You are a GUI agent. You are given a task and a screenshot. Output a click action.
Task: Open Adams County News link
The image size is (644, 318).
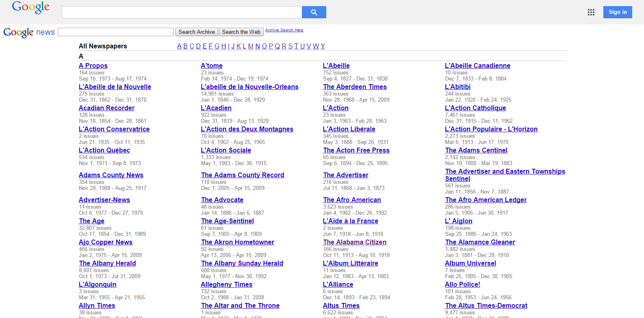(111, 175)
